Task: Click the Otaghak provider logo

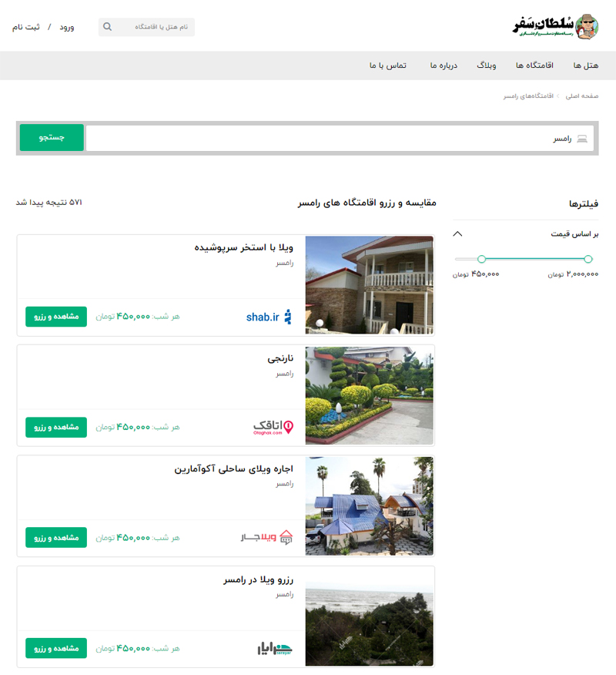Action: coord(273,426)
